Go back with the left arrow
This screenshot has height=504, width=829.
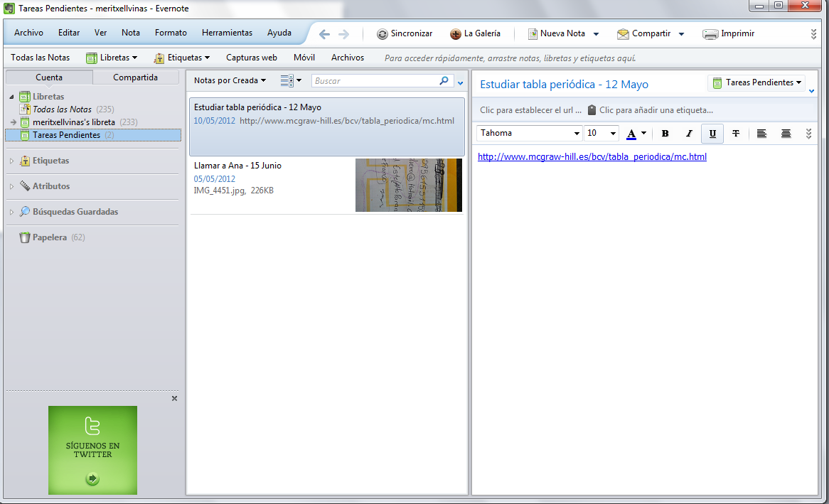(324, 34)
